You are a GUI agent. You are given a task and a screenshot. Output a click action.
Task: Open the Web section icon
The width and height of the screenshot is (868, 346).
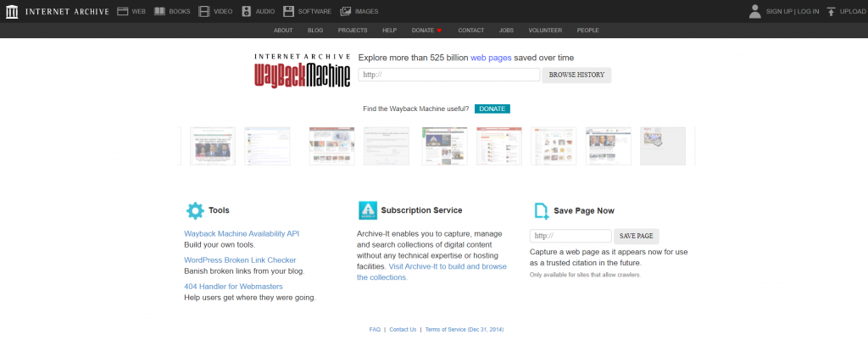123,11
